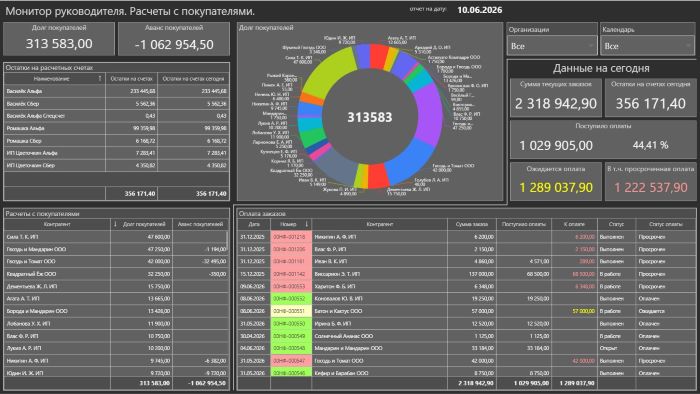The height and width of the screenshot is (394, 700).
Task: Select Батон и Кактус ООО order row
Action: [x=466, y=311]
